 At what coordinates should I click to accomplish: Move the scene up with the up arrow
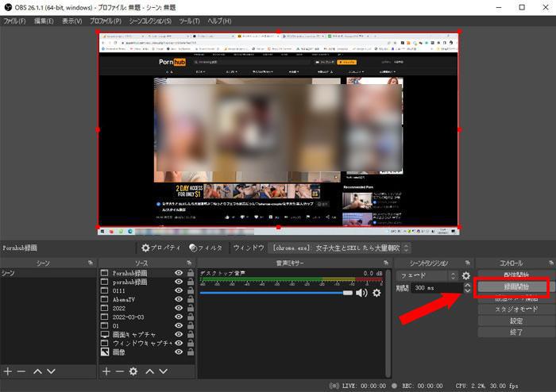(x=37, y=371)
